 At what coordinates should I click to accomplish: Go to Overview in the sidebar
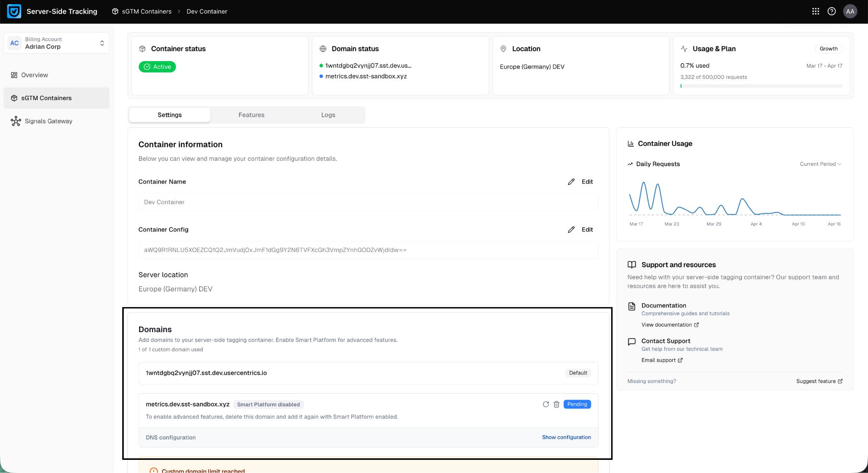click(x=34, y=75)
